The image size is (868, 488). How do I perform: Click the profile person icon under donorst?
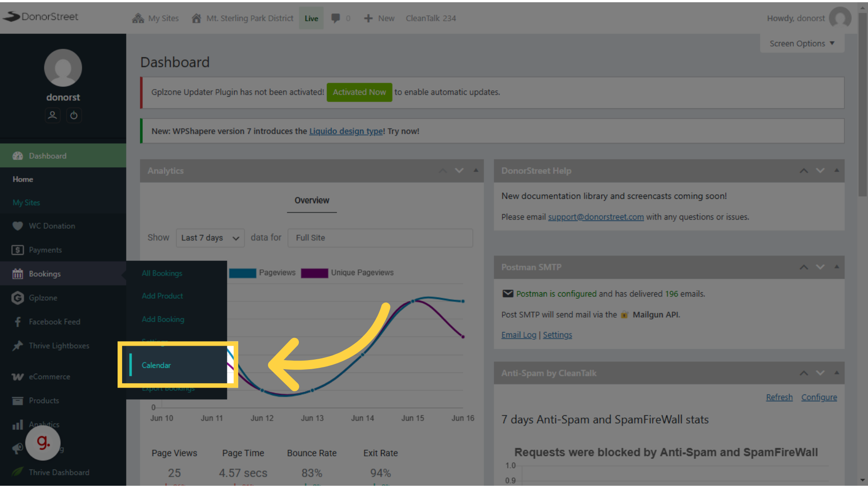[x=52, y=115]
